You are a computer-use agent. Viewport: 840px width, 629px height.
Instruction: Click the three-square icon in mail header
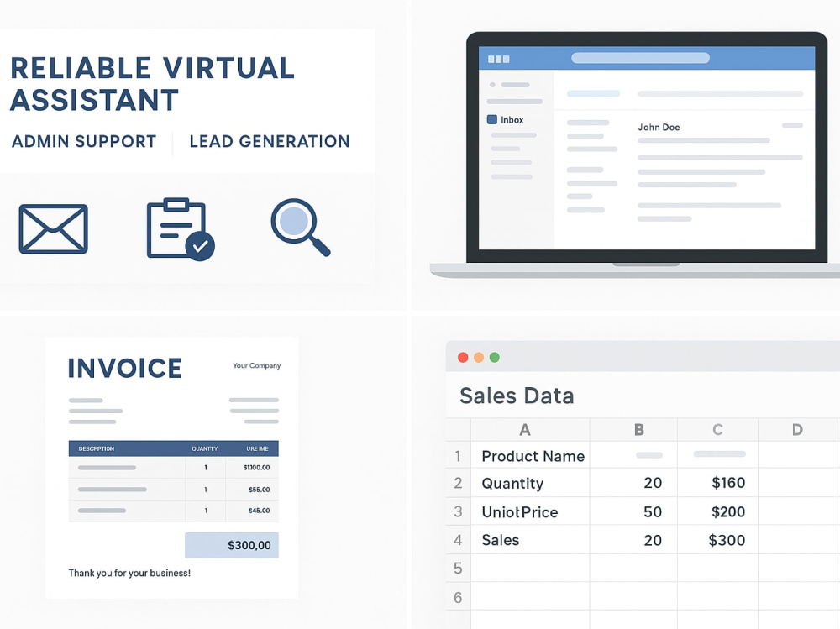pos(498,59)
